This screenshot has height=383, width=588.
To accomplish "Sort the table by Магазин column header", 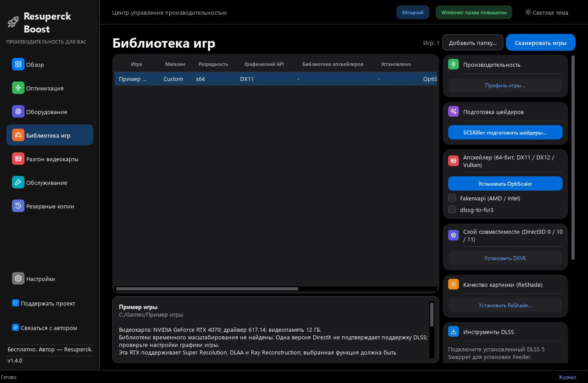I will 175,64.
